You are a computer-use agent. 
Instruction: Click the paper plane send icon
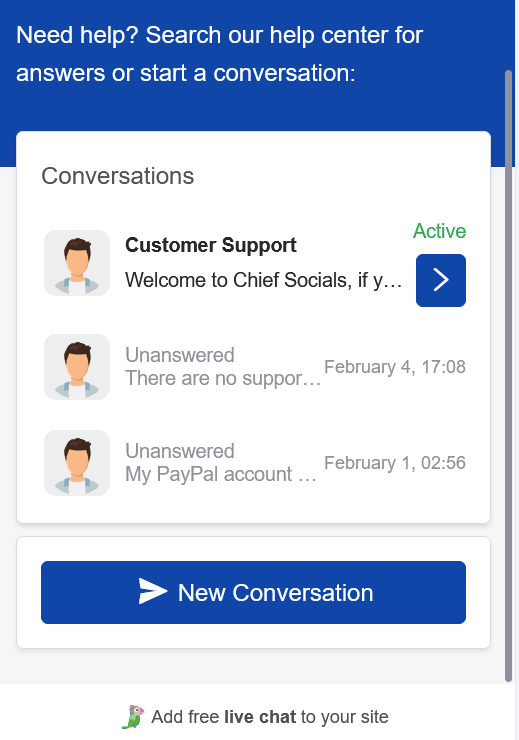point(153,591)
